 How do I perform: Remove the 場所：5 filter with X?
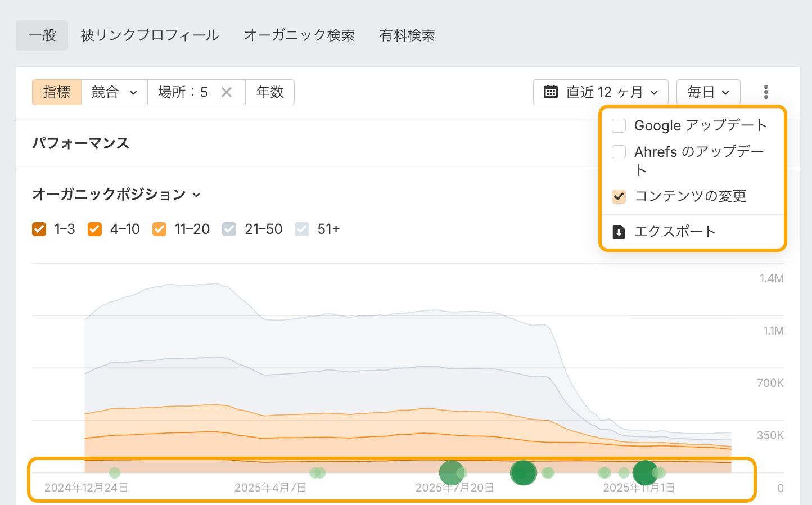227,92
